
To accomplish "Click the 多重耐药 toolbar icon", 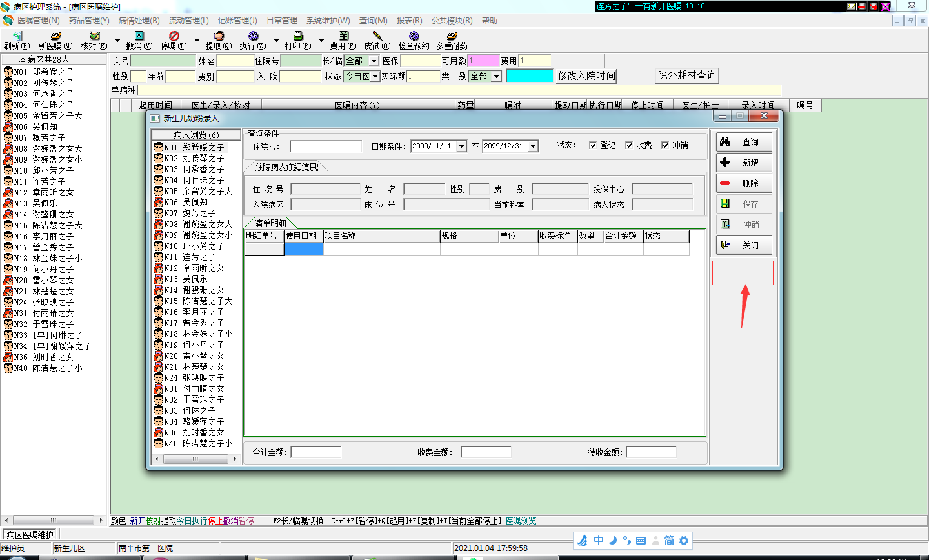I will point(452,37).
